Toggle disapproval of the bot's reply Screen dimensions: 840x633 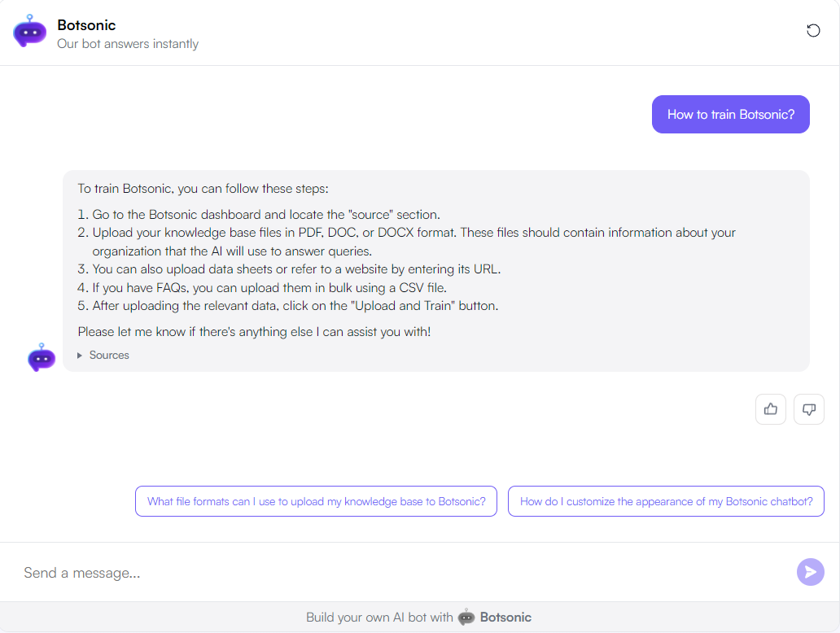pyautogui.click(x=808, y=408)
